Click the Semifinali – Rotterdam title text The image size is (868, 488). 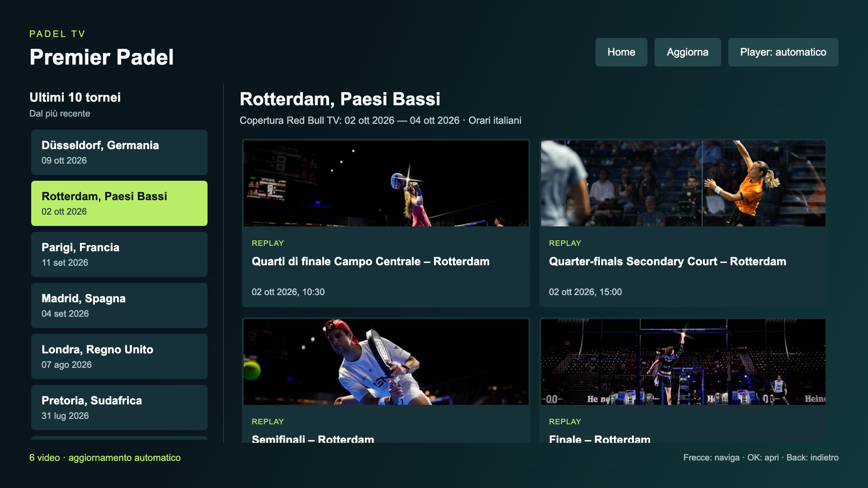point(313,439)
